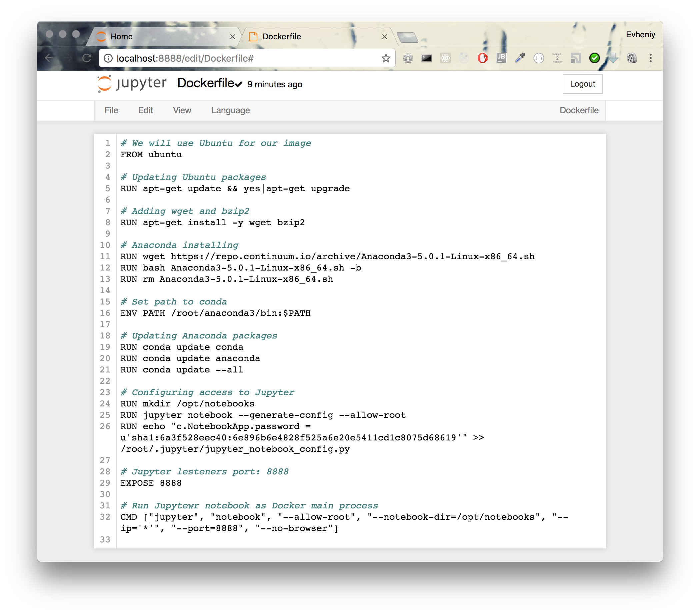Open the Language menu
This screenshot has width=700, height=615.
pyautogui.click(x=230, y=110)
